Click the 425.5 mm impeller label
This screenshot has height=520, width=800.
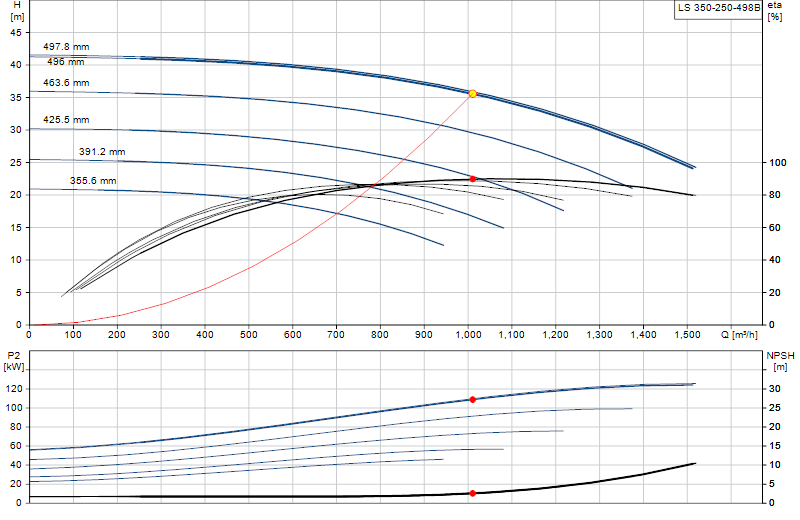pos(66,120)
